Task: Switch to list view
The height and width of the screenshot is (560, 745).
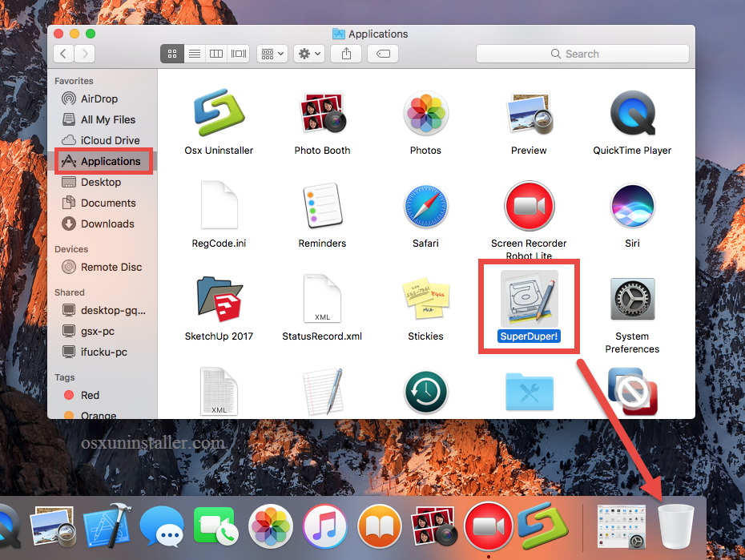Action: [194, 54]
